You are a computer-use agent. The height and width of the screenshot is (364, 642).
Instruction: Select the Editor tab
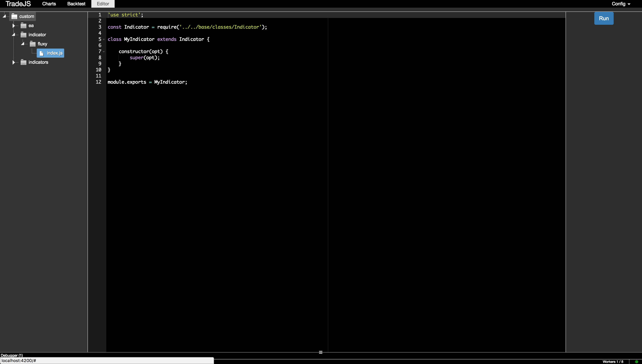pos(103,4)
